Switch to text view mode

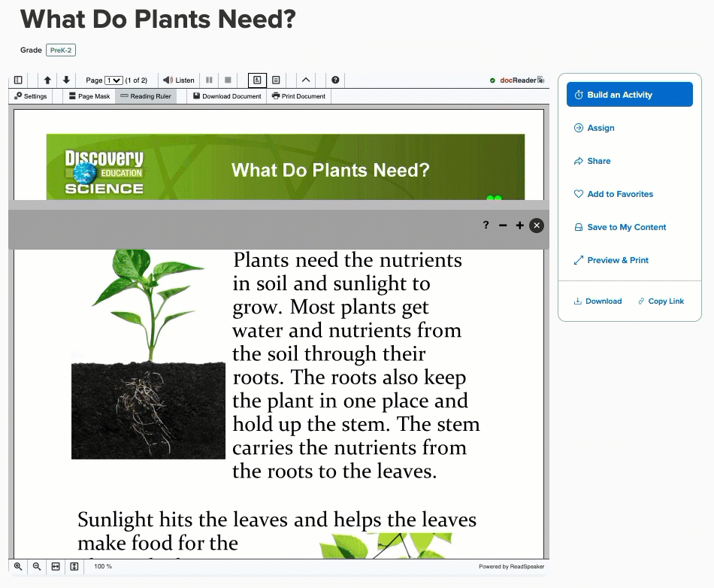tap(276, 80)
